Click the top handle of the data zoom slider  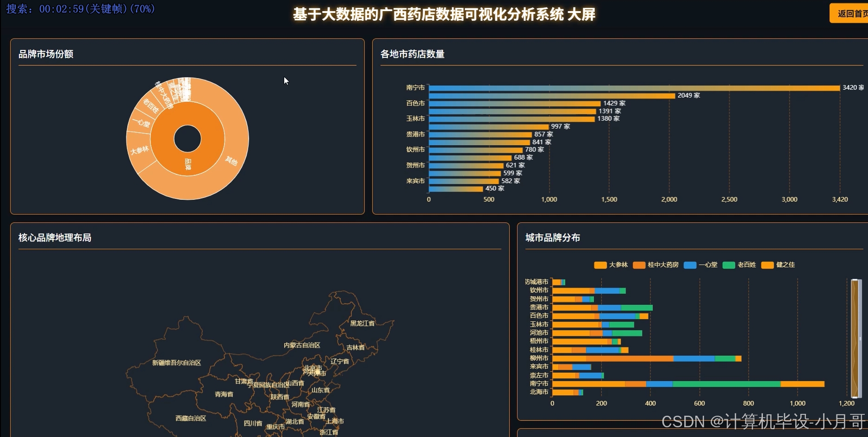coord(856,280)
